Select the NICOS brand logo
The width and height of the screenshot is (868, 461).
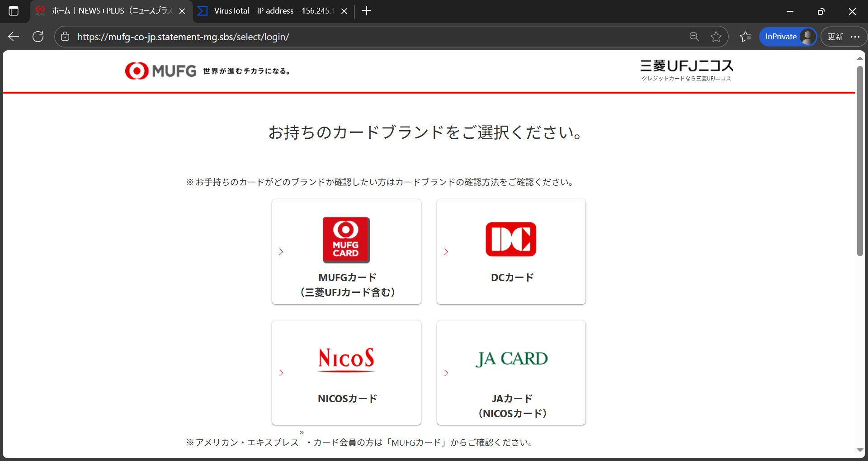point(346,360)
